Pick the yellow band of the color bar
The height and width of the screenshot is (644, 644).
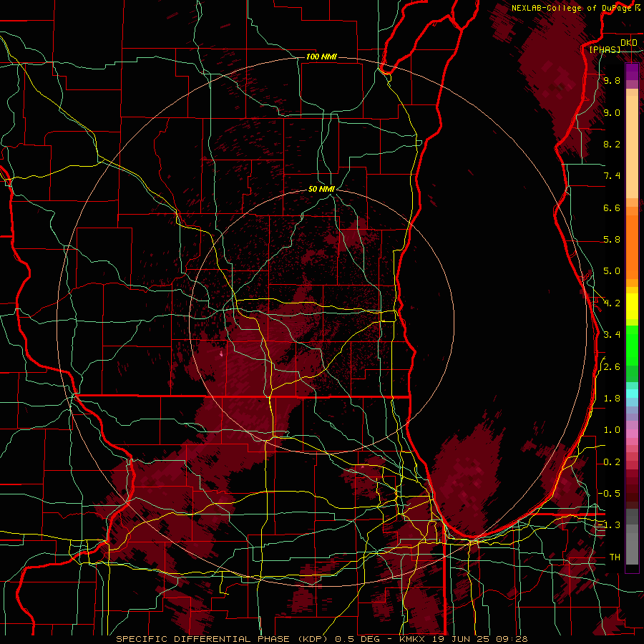pyautogui.click(x=632, y=306)
